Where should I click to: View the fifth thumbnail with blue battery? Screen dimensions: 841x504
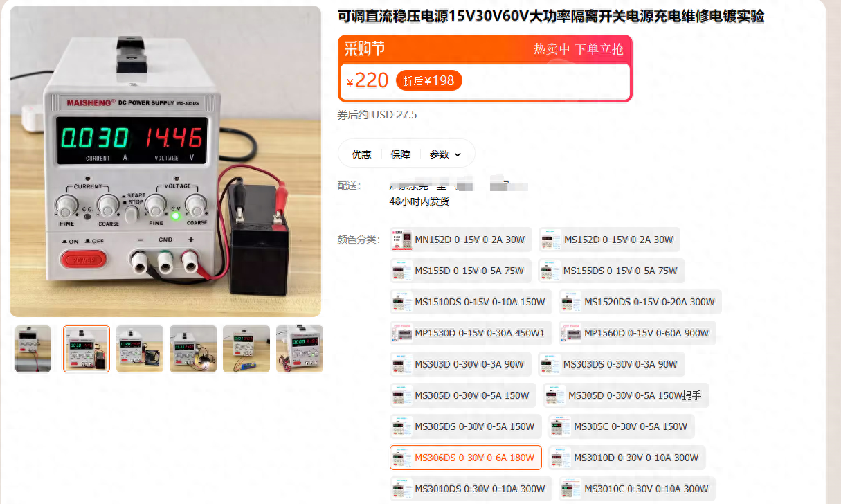pos(246,349)
